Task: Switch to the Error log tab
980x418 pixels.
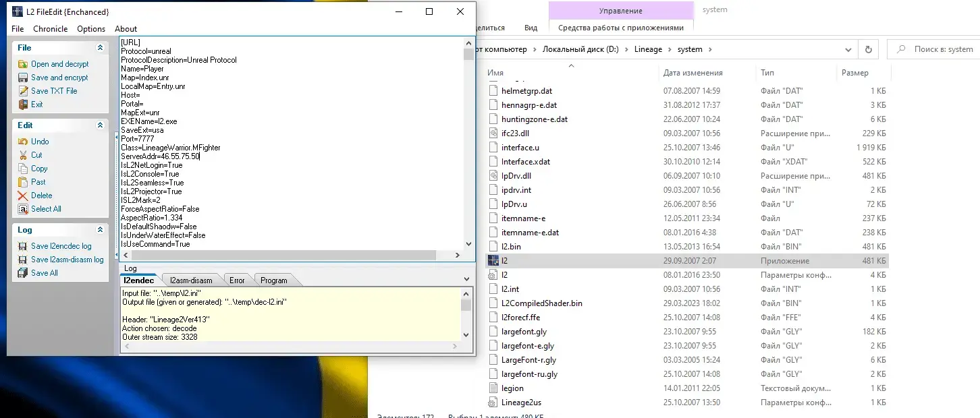Action: click(x=237, y=280)
